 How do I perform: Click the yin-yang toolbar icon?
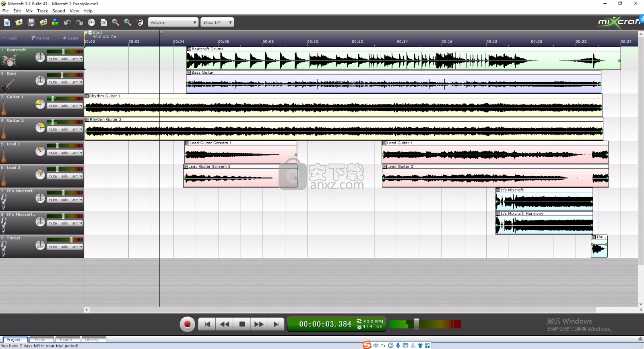coord(140,23)
